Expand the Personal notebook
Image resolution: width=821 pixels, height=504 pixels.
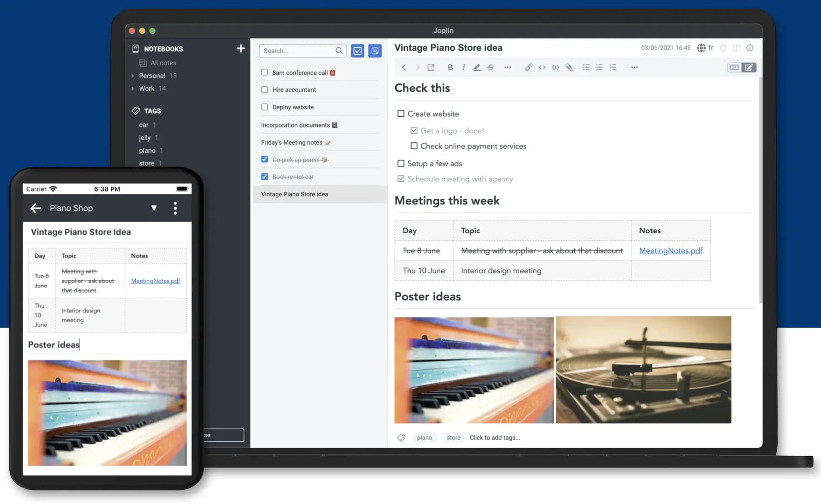[x=133, y=75]
